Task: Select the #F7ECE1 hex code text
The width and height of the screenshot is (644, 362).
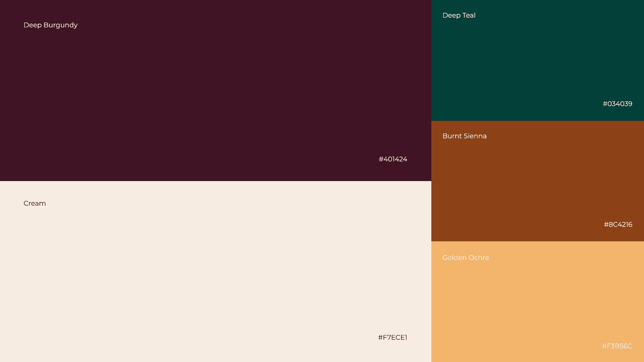Action: click(x=392, y=338)
